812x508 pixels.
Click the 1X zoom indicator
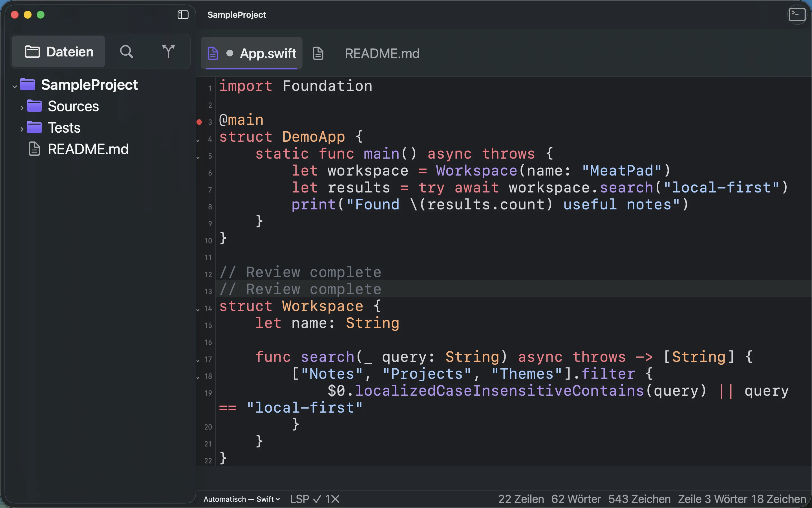pyautogui.click(x=332, y=499)
